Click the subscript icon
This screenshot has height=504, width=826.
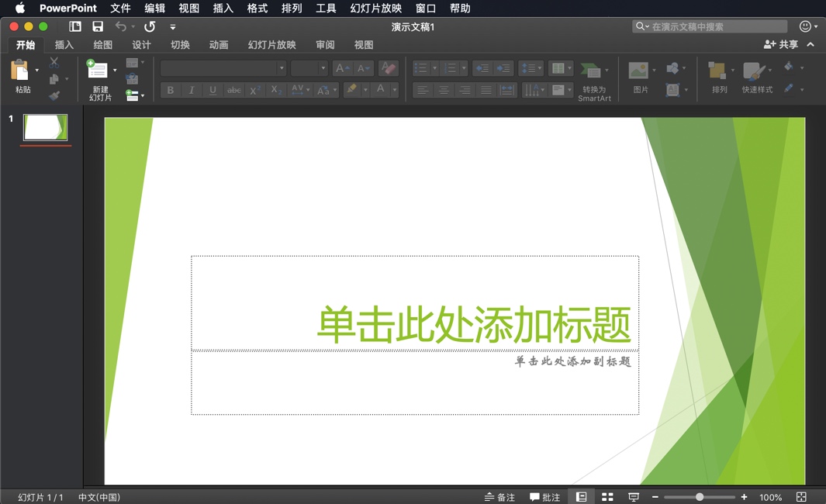tap(275, 90)
